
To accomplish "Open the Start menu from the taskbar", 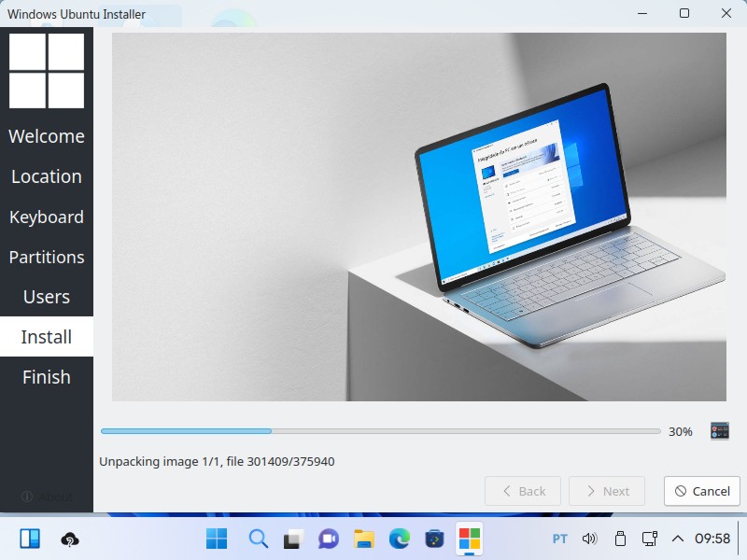I will click(217, 539).
